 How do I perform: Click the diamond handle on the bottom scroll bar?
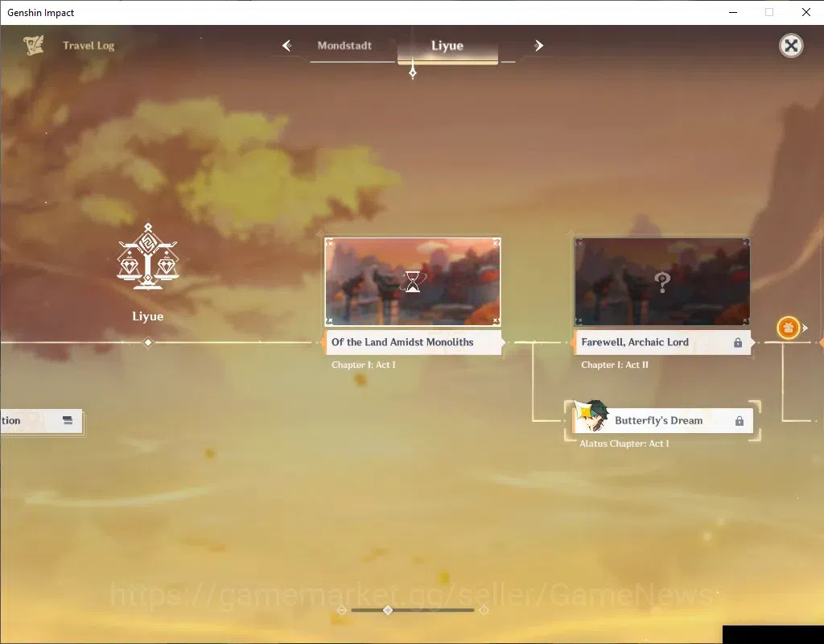[x=388, y=610]
